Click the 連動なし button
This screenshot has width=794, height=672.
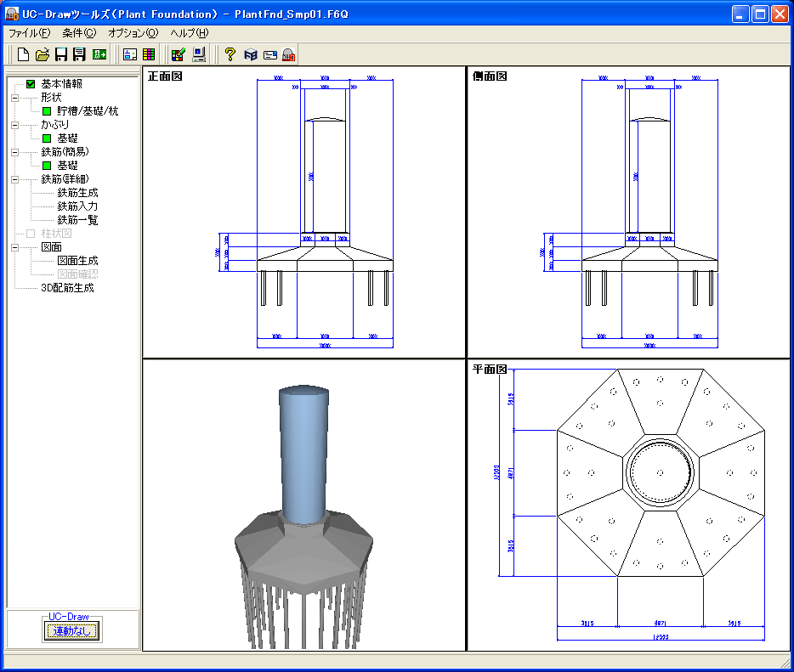[x=71, y=631]
